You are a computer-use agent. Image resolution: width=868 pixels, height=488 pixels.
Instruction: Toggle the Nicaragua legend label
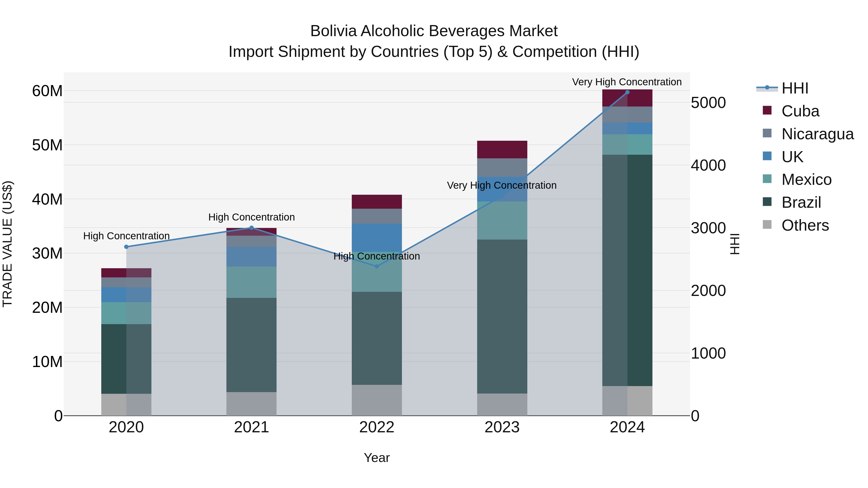click(818, 134)
